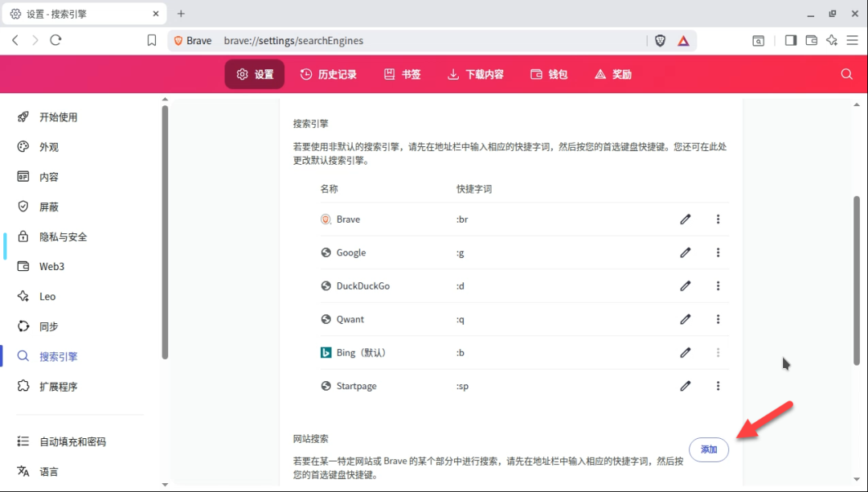Open 隐私与安全 in the sidebar
The height and width of the screenshot is (492, 868).
63,237
